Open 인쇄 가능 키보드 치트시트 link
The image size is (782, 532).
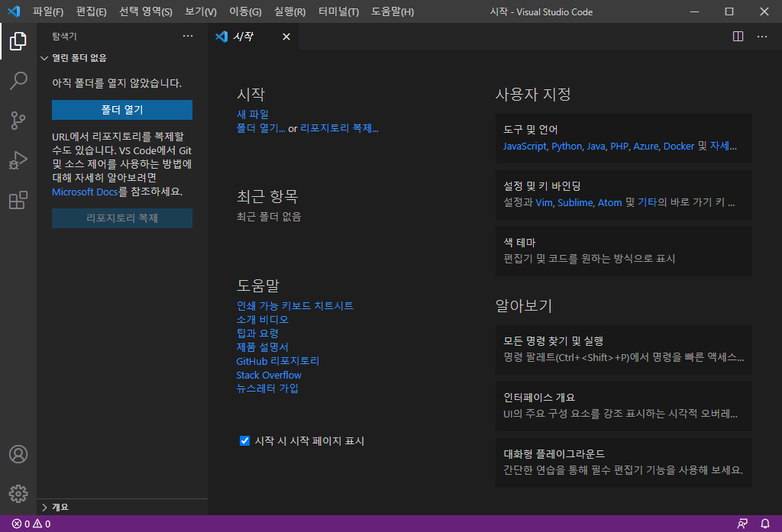point(295,305)
